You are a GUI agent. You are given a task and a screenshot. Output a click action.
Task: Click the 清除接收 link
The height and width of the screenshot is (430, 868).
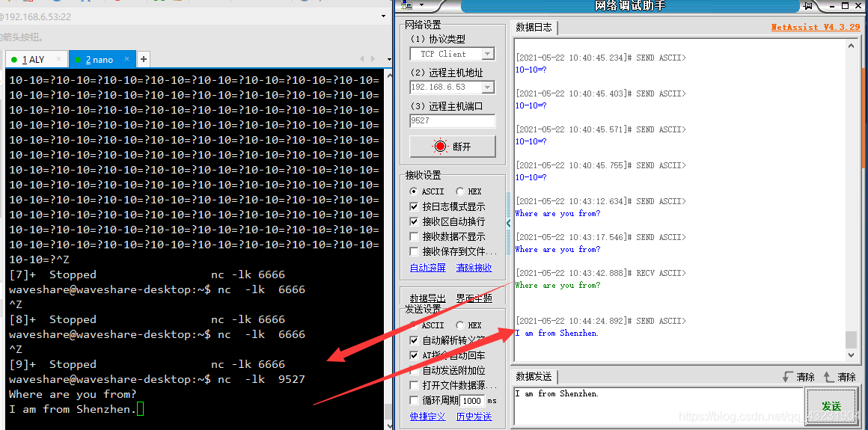(x=474, y=268)
